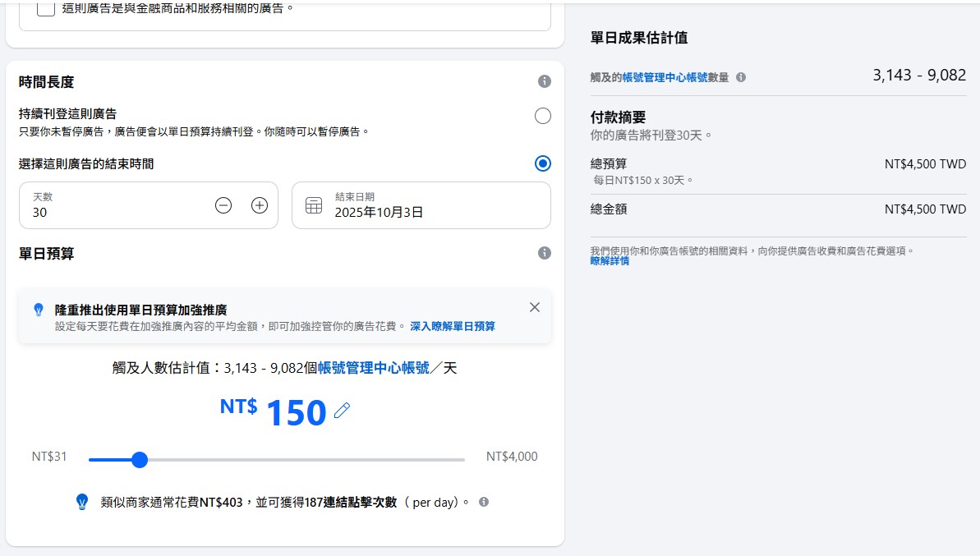Click the lightbulb icon in tip banner

point(38,310)
